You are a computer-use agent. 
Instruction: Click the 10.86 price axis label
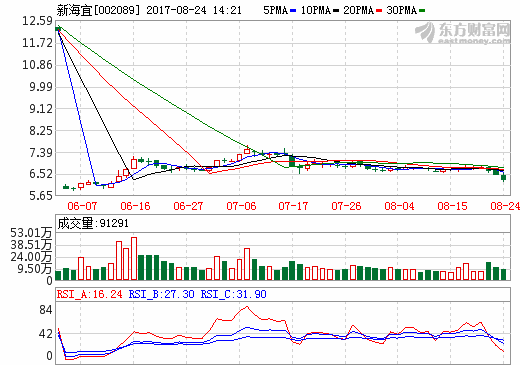pyautogui.click(x=37, y=65)
